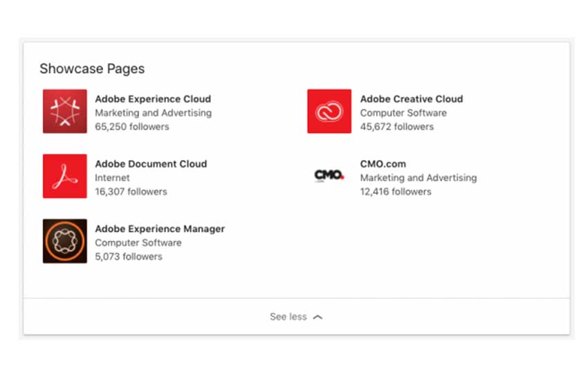This screenshot has height=374, width=588.
Task: Click the chevron beside See less
Action: pyautogui.click(x=318, y=317)
